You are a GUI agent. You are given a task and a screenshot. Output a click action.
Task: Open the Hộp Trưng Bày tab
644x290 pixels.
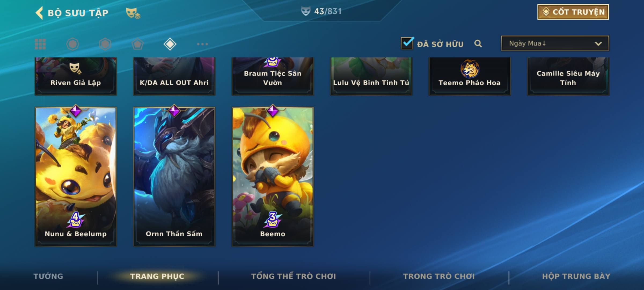(576, 276)
